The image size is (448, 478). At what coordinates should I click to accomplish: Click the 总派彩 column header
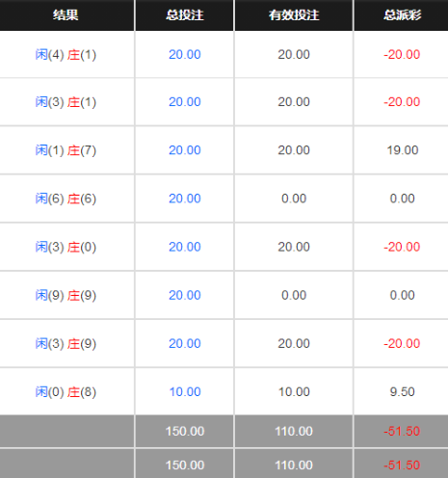tap(402, 14)
